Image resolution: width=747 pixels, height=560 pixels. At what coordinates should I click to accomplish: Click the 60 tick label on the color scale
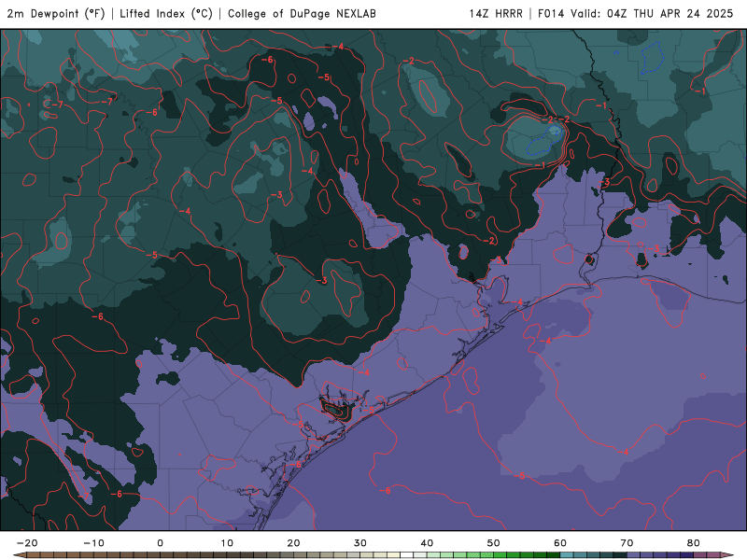(x=560, y=543)
